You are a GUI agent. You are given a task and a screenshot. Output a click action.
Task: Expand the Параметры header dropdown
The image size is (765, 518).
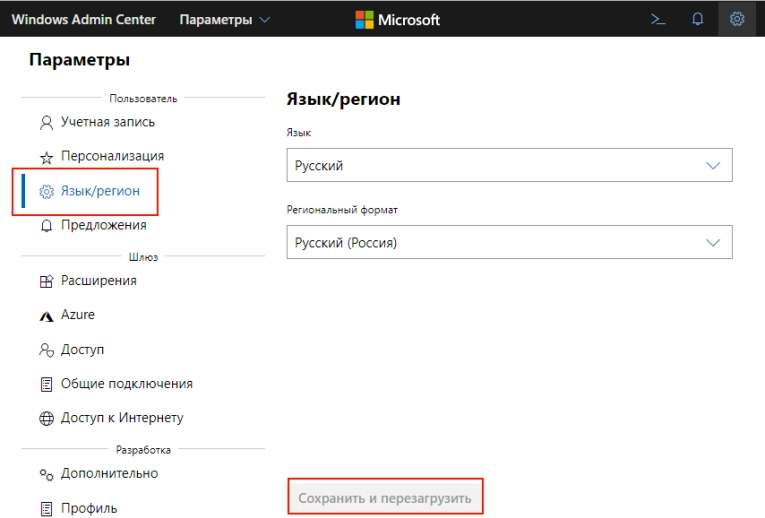[224, 20]
